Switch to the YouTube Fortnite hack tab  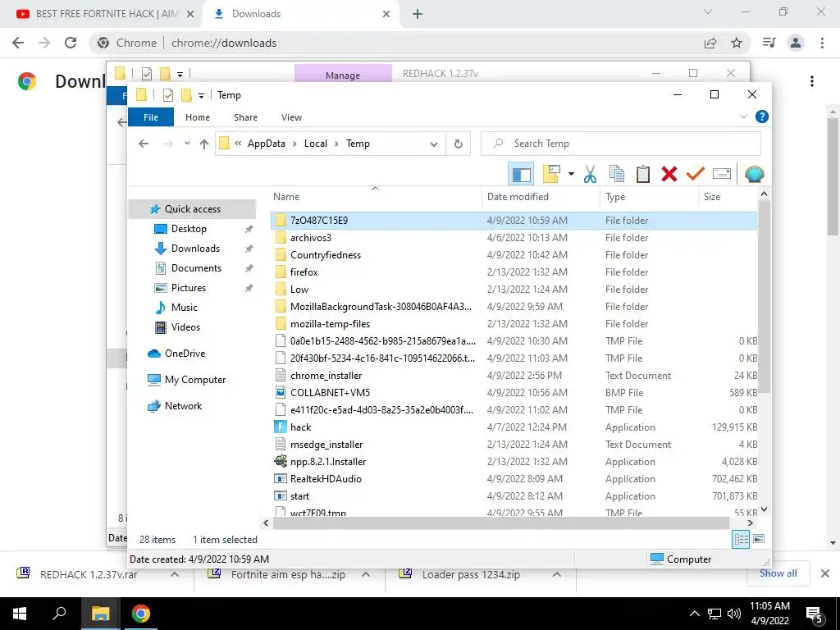click(104, 14)
